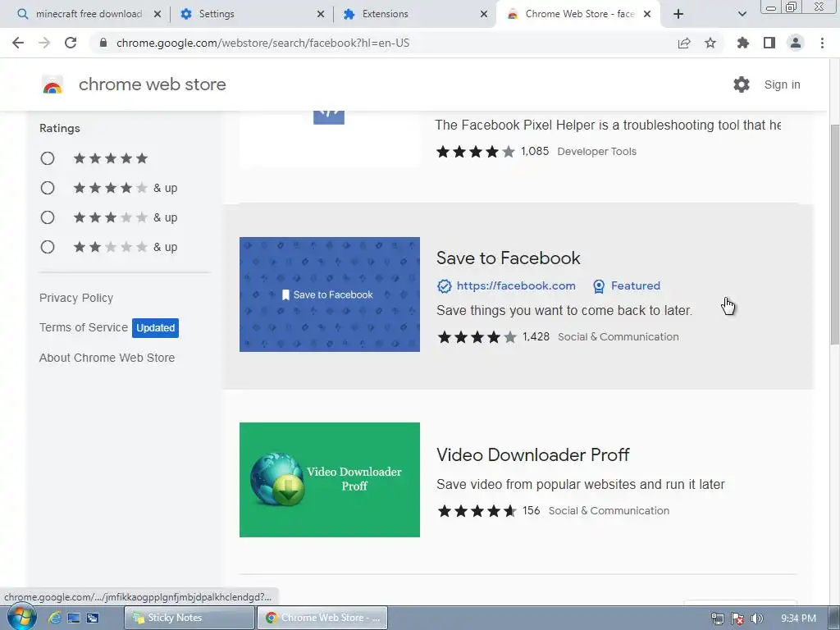Open the Action Center flag icon

tap(737, 619)
